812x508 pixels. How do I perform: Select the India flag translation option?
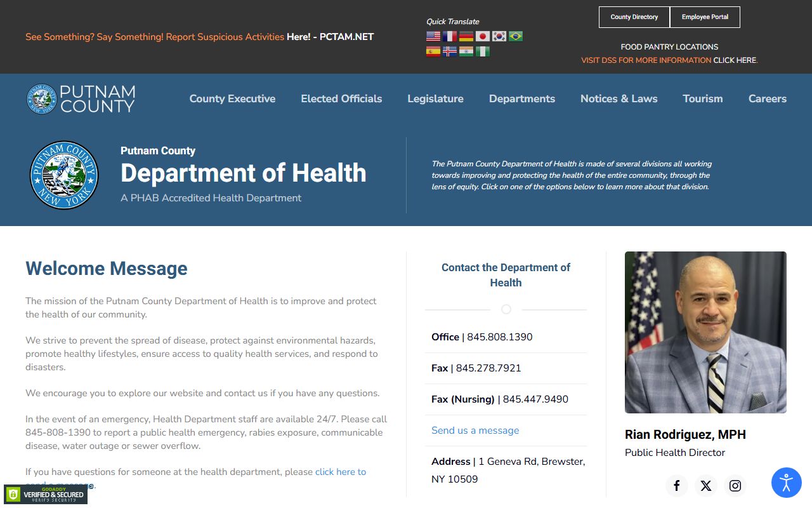point(466,51)
